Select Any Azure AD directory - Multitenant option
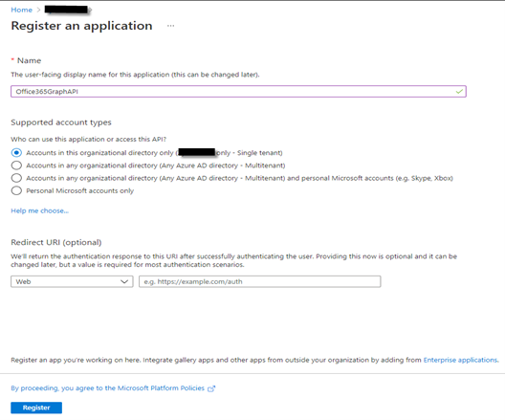This screenshot has width=505, height=420. (x=16, y=166)
